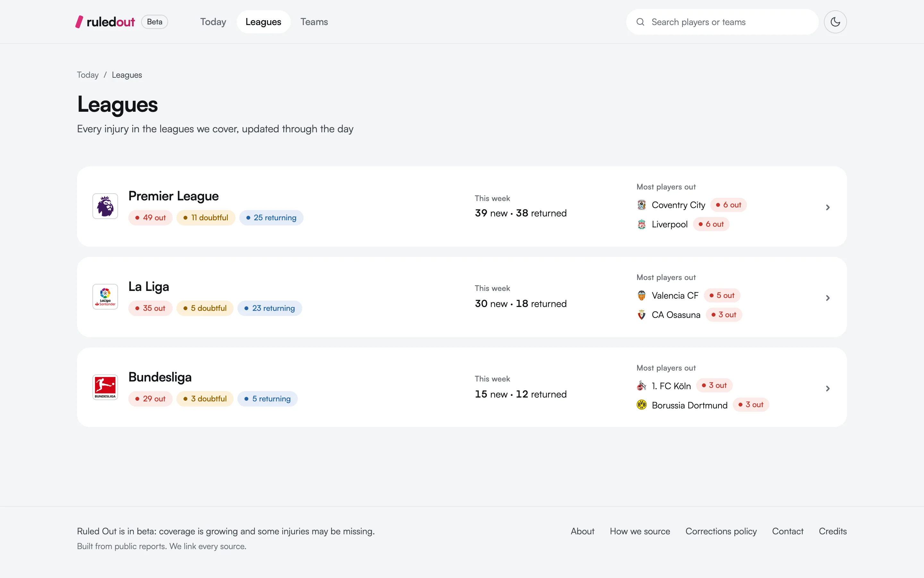Click the Coventry City team name
Image resolution: width=924 pixels, height=578 pixels.
click(678, 205)
